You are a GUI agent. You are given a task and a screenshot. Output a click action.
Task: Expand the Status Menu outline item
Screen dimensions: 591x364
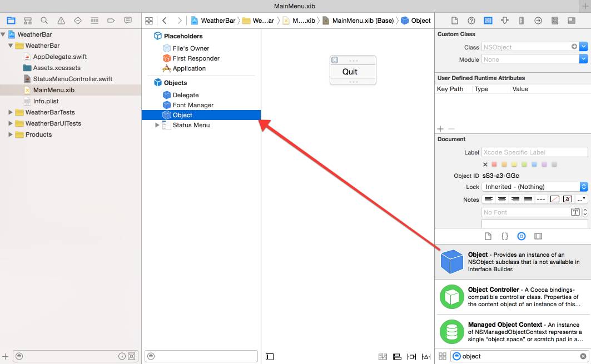(157, 125)
